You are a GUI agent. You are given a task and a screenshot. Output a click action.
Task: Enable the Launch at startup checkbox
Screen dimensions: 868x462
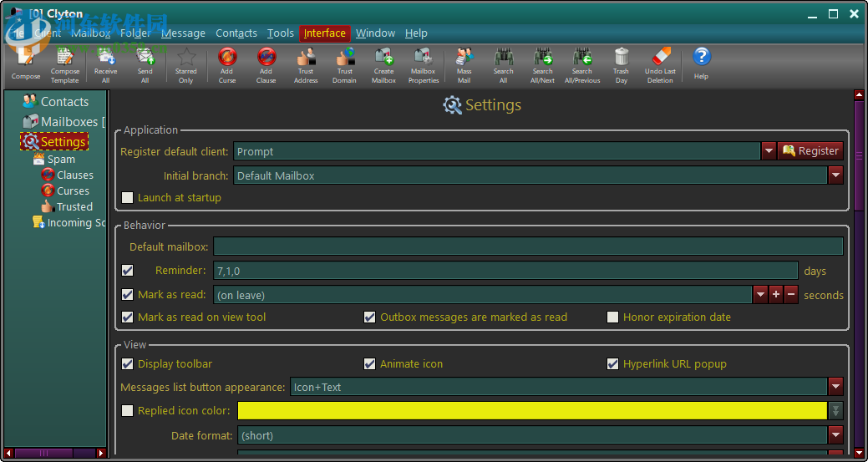tap(128, 198)
